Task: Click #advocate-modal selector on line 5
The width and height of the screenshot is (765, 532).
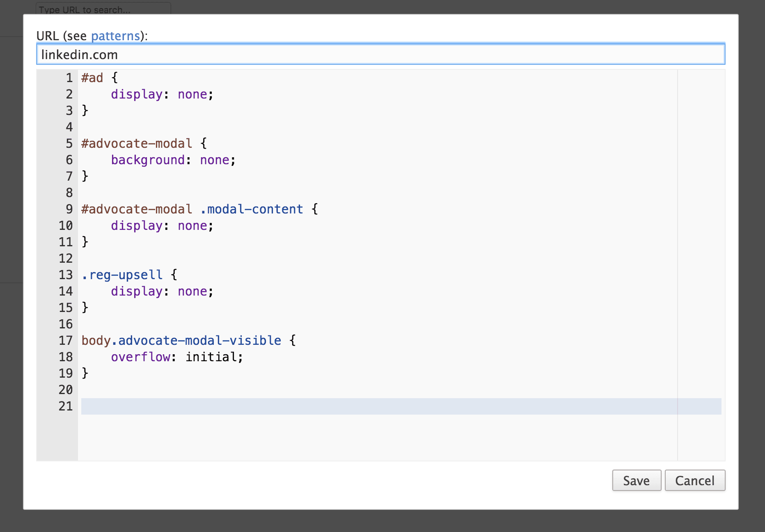Action: (x=137, y=144)
